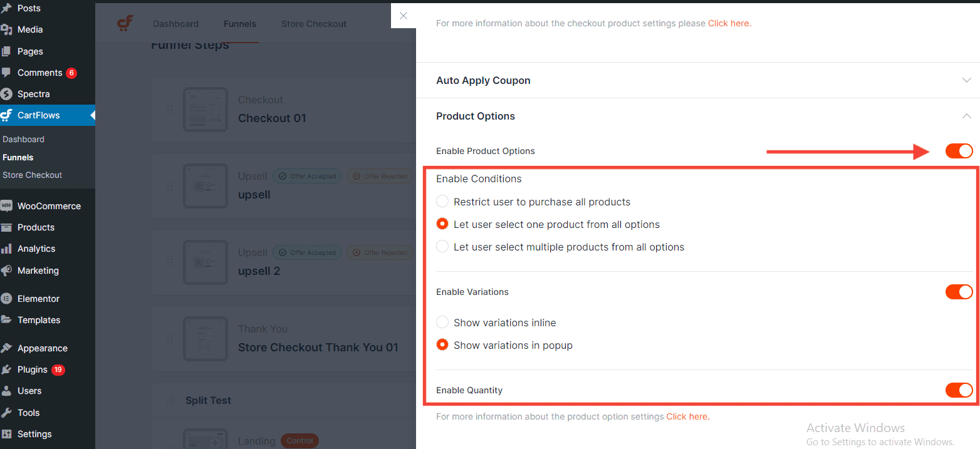Open WooCommerce icon in sidebar
980x449 pixels.
7,206
